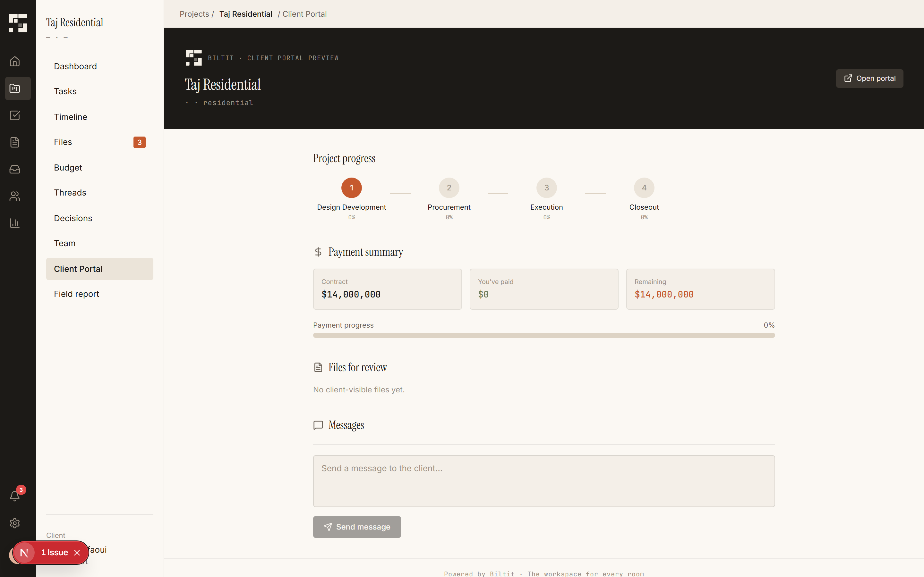Click the payment progress bar
The width and height of the screenshot is (924, 577).
click(544, 335)
